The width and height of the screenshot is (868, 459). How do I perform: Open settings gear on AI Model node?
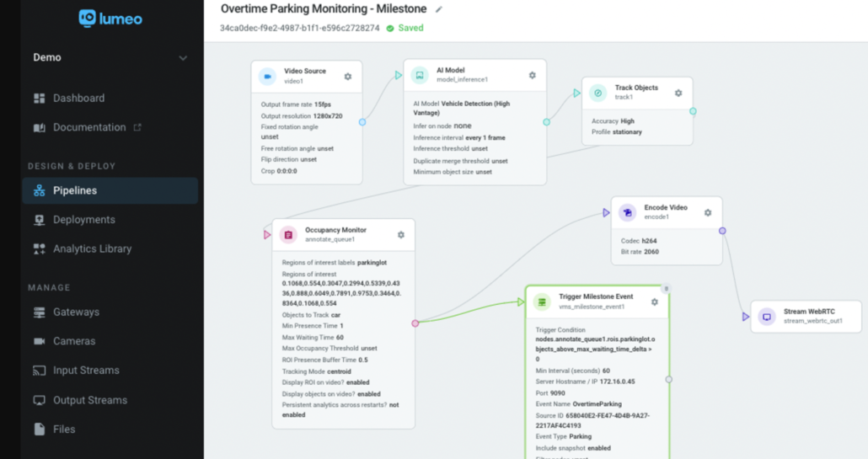point(532,75)
